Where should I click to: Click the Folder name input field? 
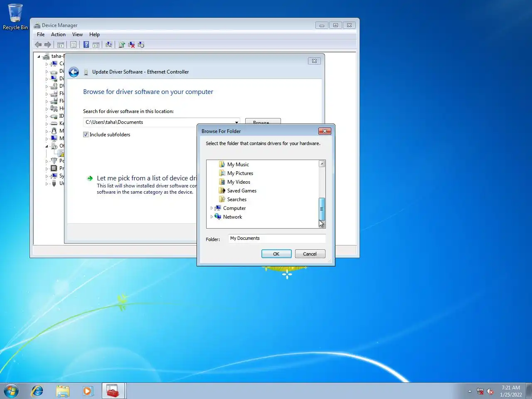point(277,239)
